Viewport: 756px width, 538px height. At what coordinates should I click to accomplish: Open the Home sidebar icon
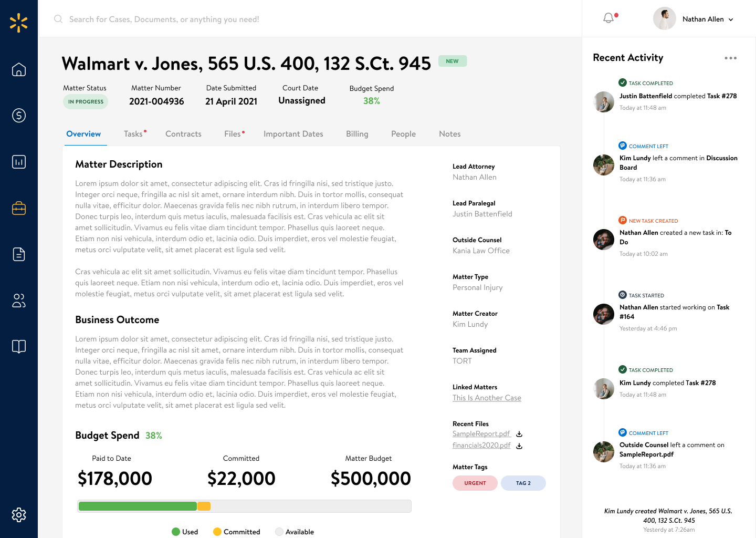tap(19, 69)
